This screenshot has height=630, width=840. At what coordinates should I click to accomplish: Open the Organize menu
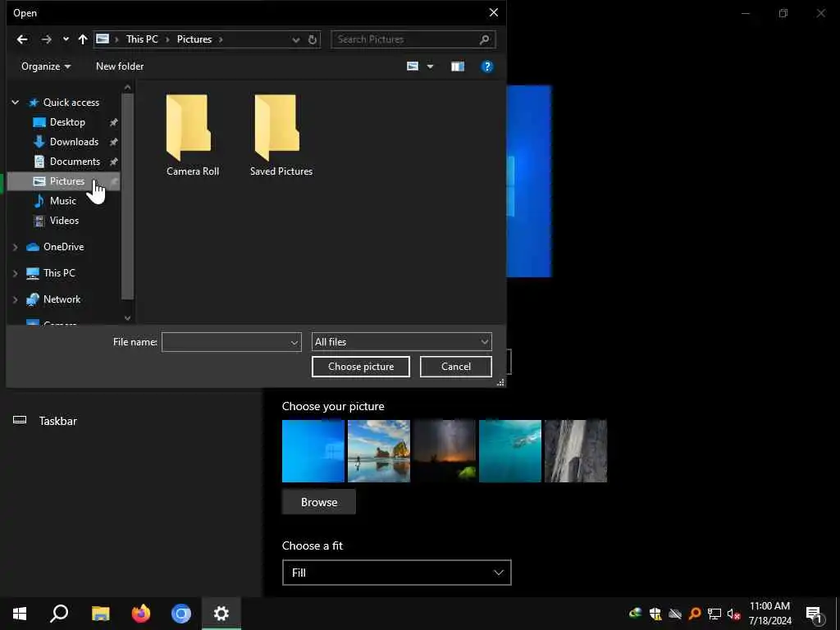click(x=46, y=66)
